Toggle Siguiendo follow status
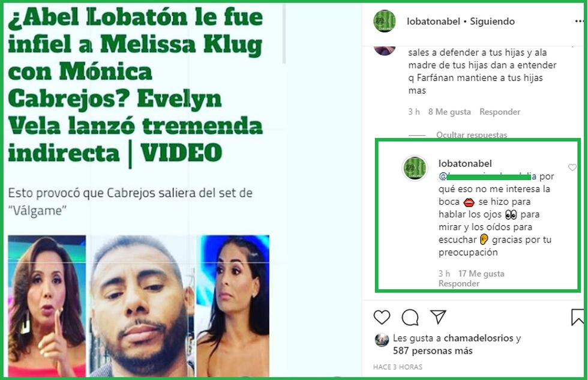 [492, 22]
